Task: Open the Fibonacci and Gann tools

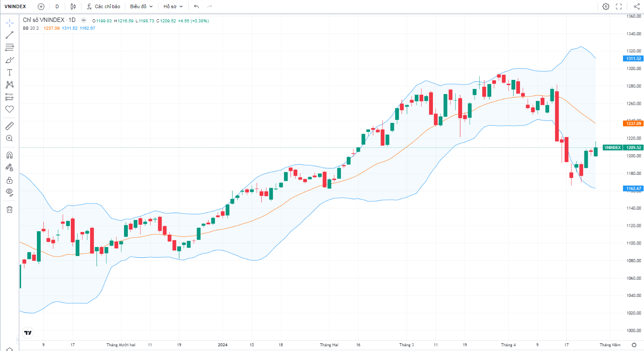Action: tap(9, 47)
